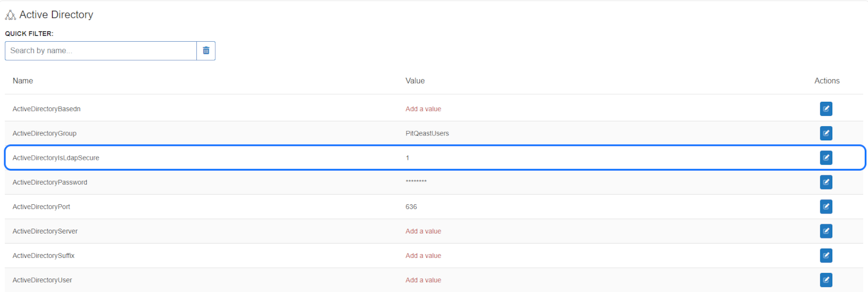
Task: Click the Name column header
Action: click(x=23, y=81)
